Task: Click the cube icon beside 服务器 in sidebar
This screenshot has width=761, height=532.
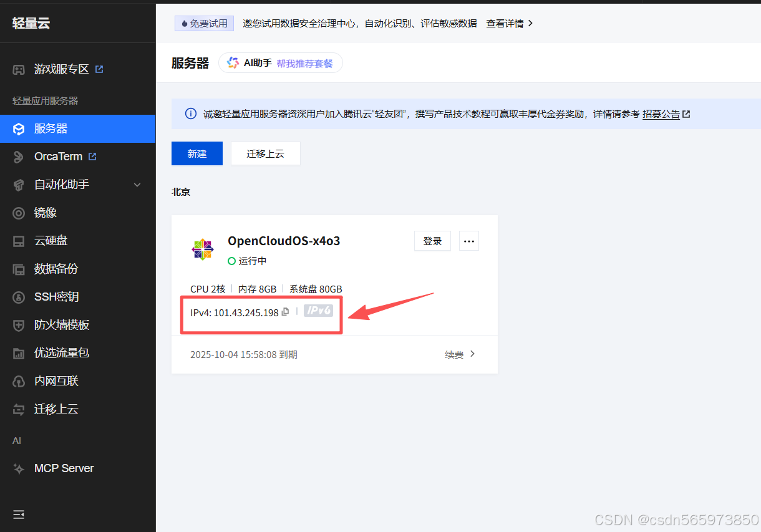Action: [19, 129]
